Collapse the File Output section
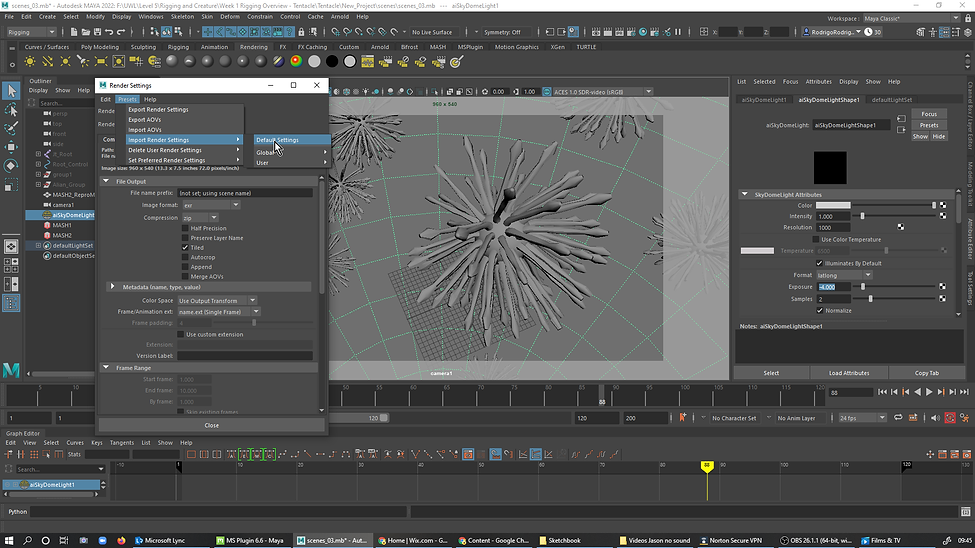975x548 pixels. click(106, 181)
